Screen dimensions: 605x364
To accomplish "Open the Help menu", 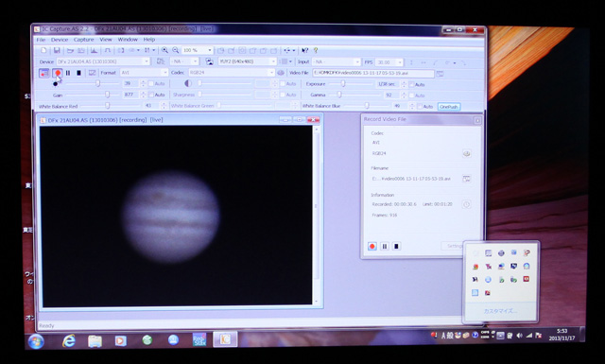I will click(149, 40).
